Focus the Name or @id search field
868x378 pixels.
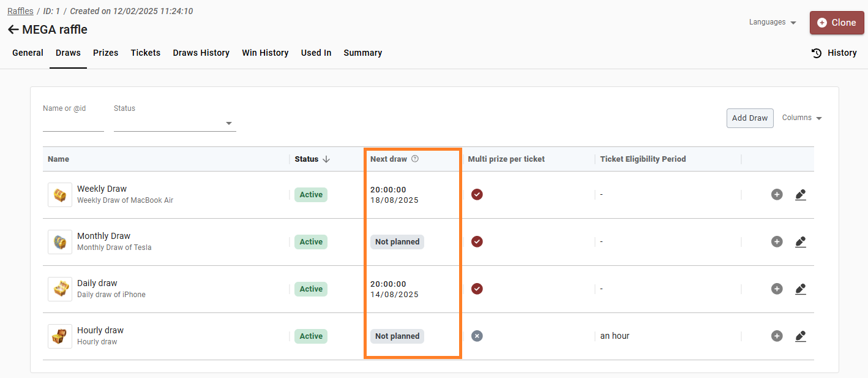[73, 123]
